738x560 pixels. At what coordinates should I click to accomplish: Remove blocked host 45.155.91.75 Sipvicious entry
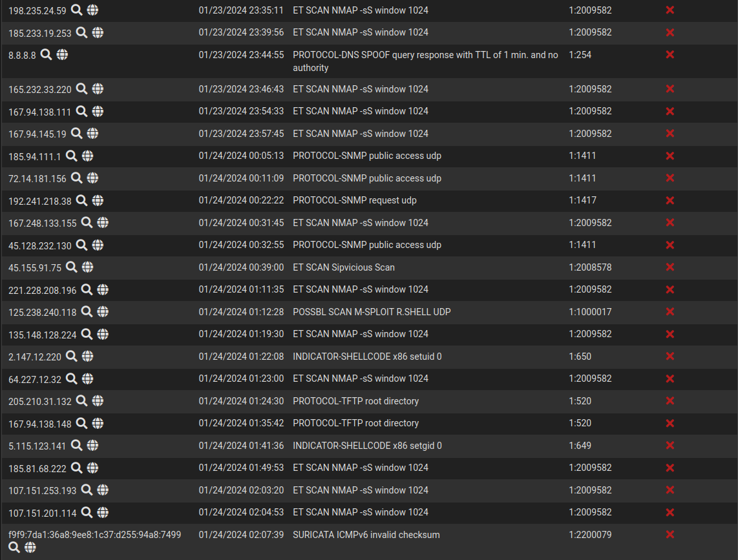[x=670, y=267]
